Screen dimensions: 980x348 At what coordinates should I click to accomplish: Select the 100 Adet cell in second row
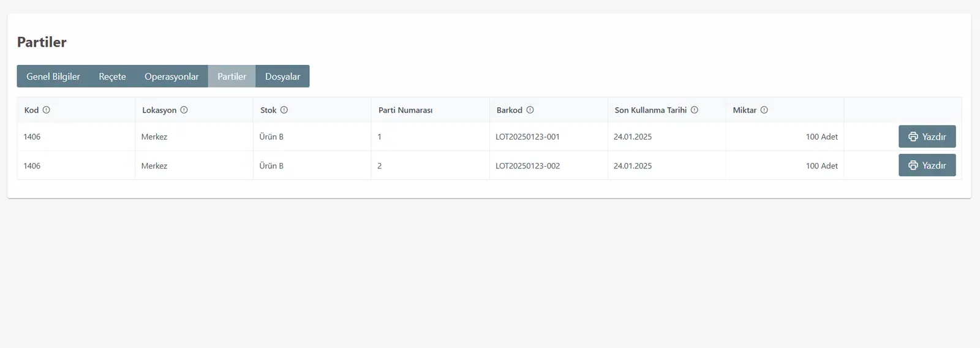pos(785,165)
